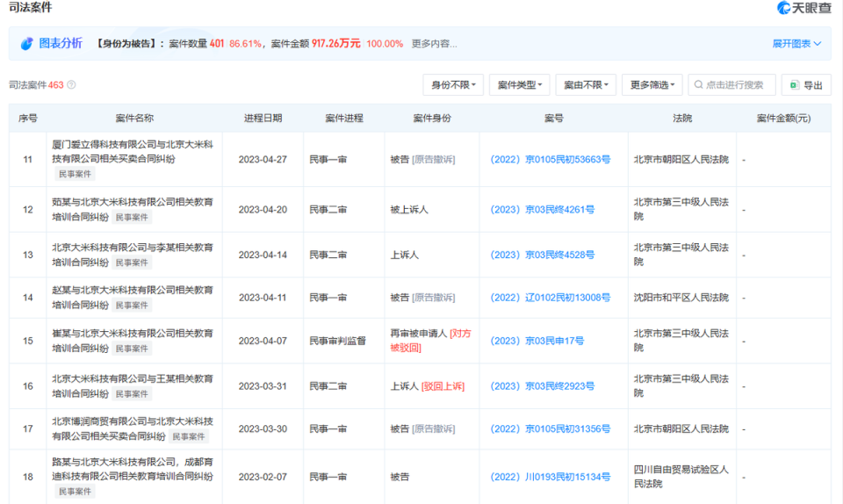Click 北京市朝阳区人民法院 in row 11
This screenshot has height=504, width=843.
(x=681, y=160)
